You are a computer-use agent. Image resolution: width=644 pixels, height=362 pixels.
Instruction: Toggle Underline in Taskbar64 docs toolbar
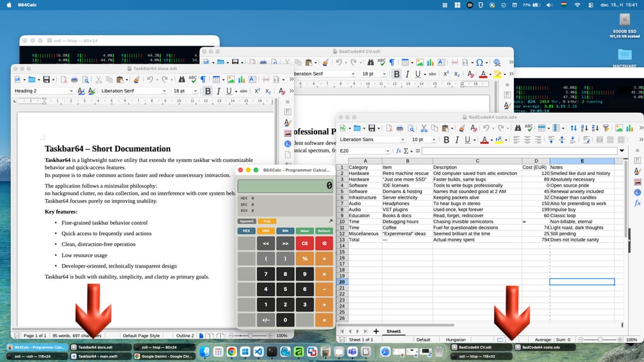coord(229,91)
